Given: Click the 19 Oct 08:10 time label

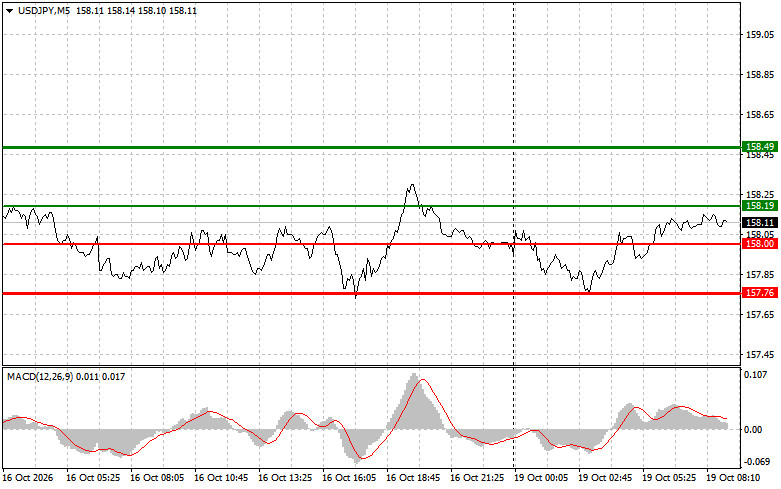Looking at the screenshot, I should (x=733, y=478).
